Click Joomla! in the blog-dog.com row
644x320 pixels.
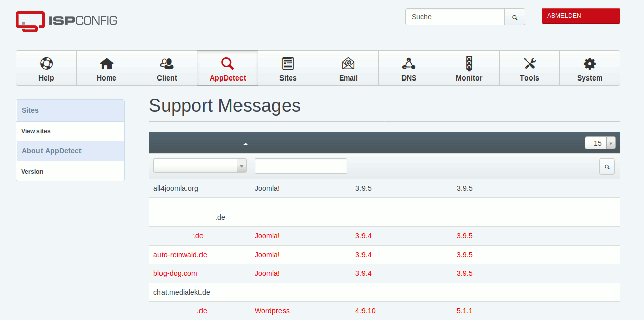click(x=267, y=273)
